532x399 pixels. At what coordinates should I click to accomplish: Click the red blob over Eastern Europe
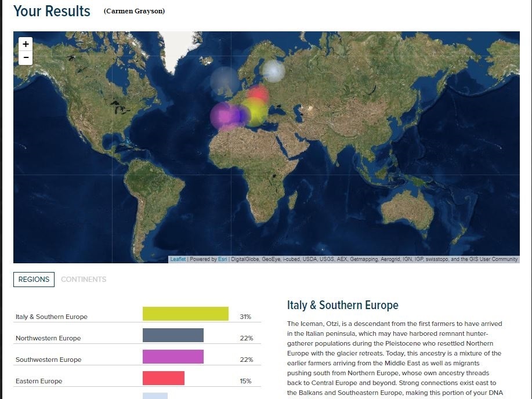[x=258, y=95]
